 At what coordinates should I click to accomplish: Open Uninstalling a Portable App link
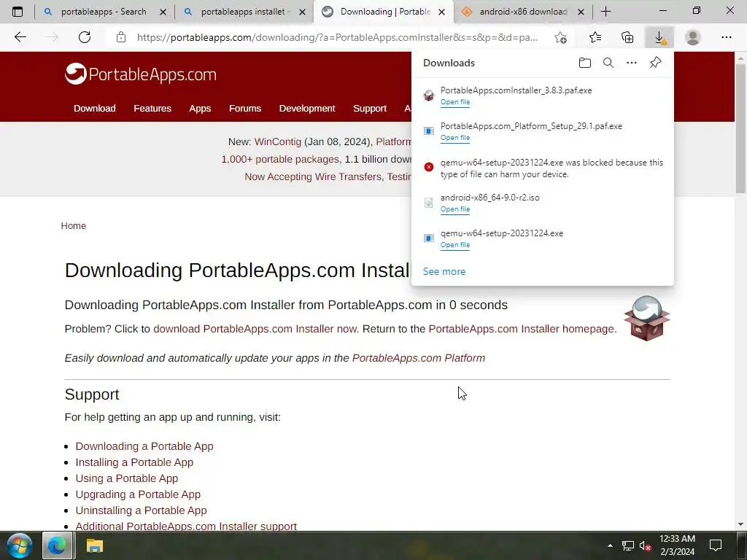coord(141,510)
